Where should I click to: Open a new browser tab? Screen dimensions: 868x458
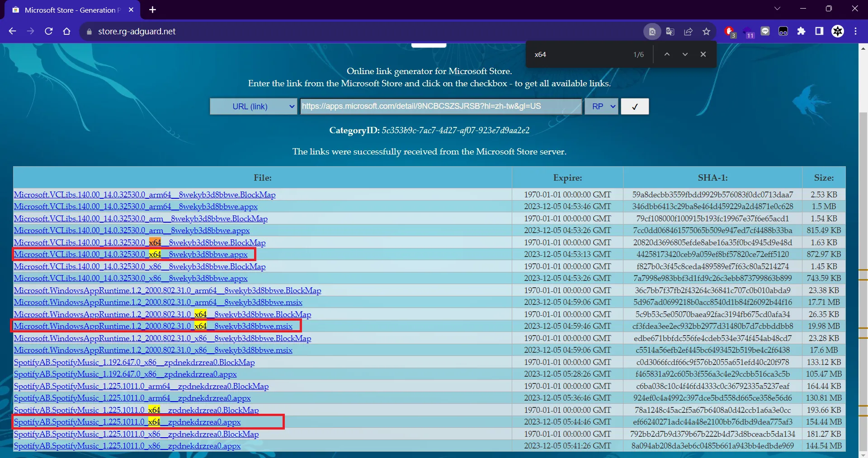153,9
